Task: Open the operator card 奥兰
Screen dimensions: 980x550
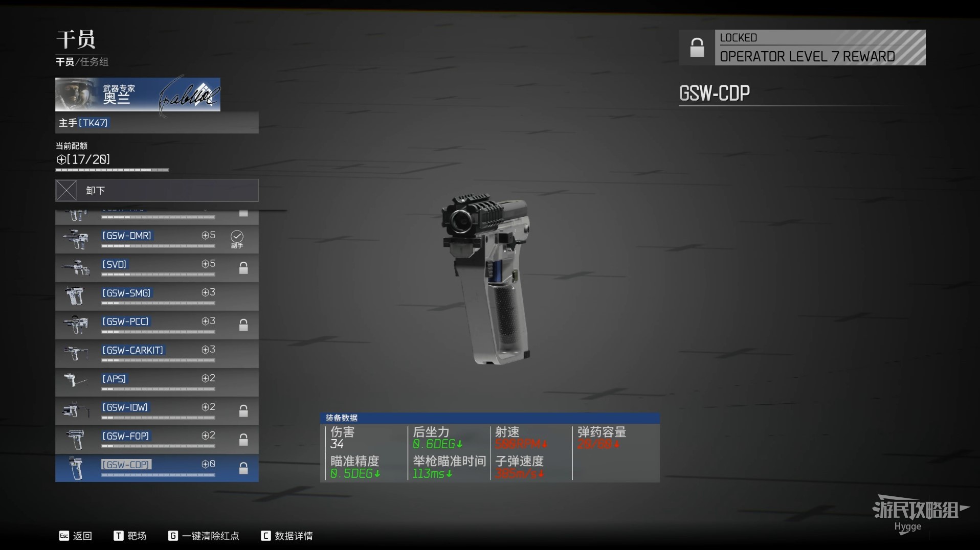Action: tap(138, 95)
